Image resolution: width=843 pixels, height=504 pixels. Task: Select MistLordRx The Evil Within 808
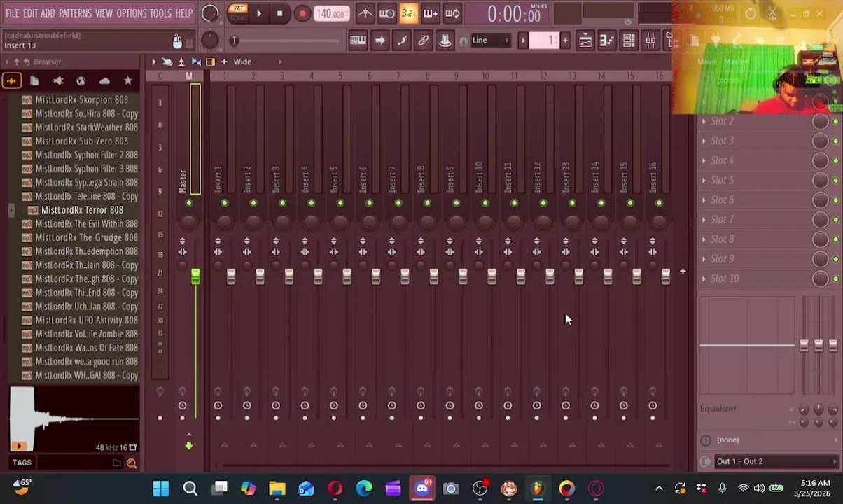point(81,223)
